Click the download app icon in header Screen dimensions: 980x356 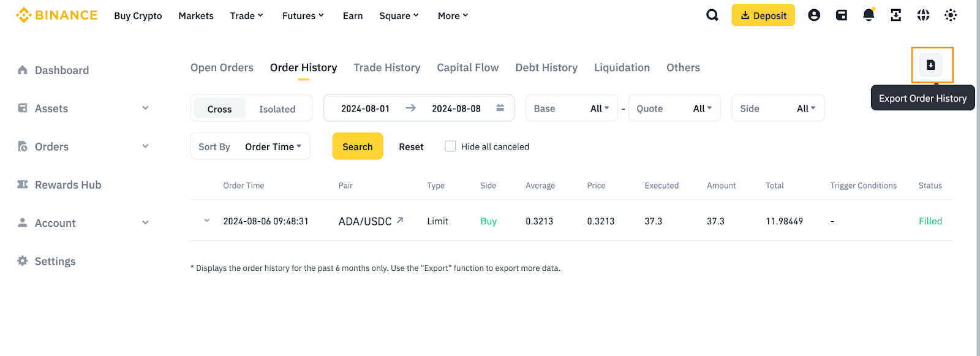pyautogui.click(x=895, y=15)
